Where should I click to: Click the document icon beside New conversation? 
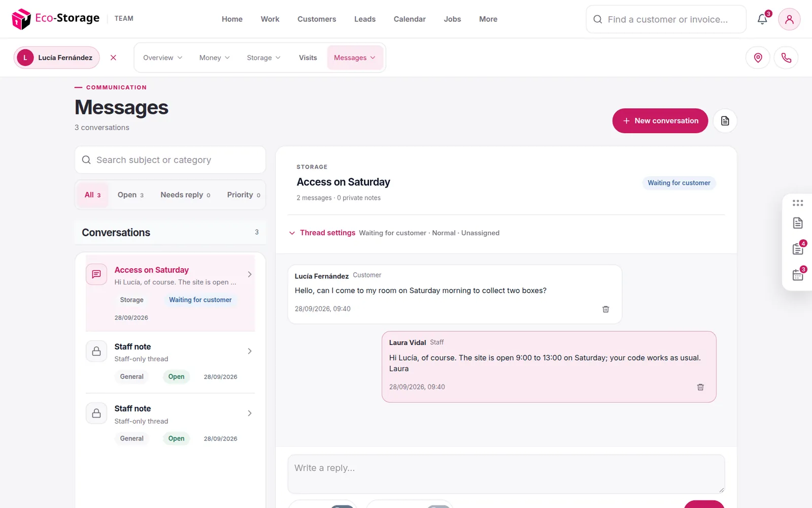725,121
